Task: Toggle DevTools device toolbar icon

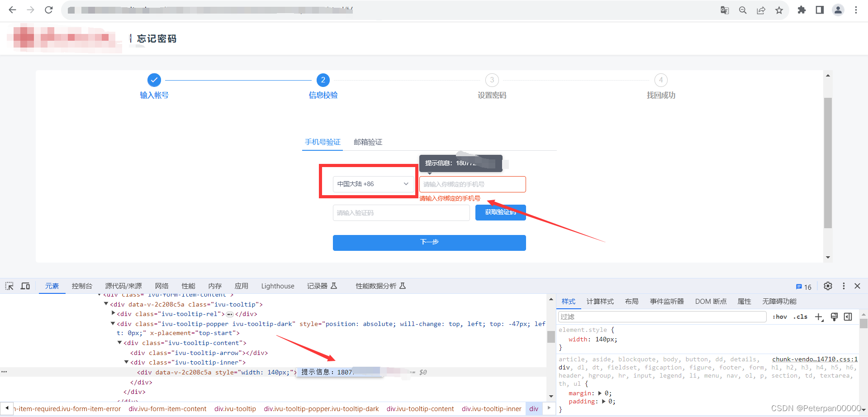Action: (x=25, y=286)
